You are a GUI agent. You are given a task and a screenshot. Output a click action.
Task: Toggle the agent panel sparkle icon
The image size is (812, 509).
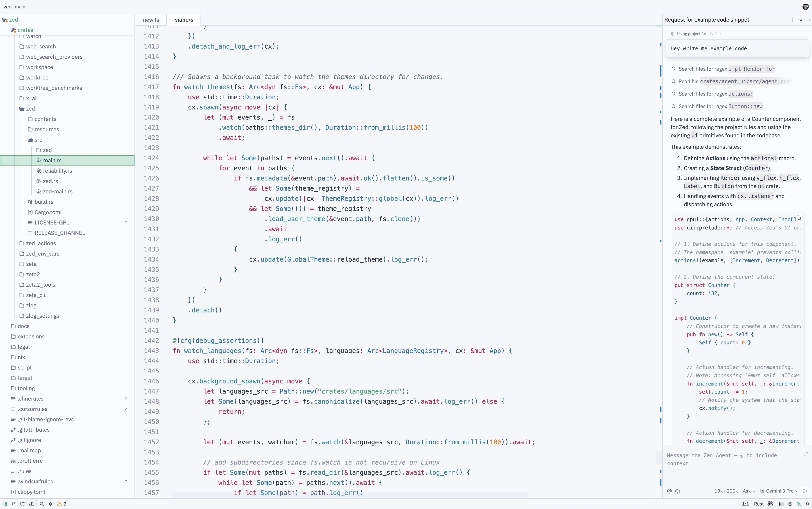(798, 504)
